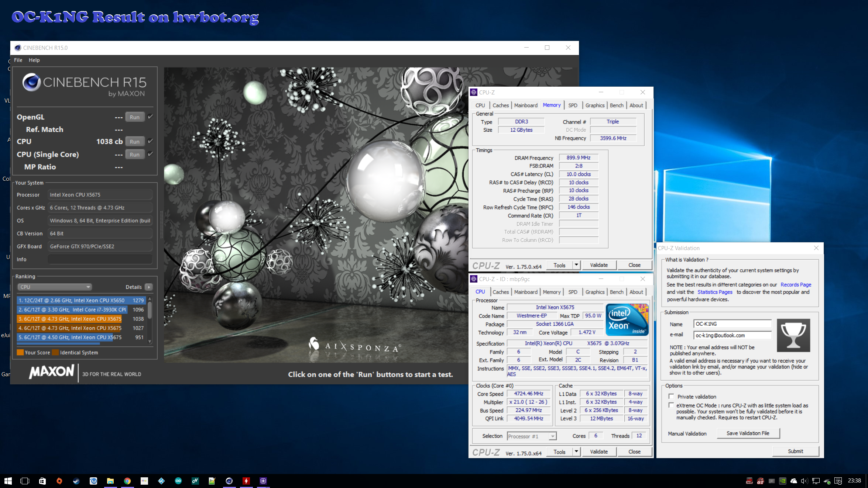Screen dimensions: 868x488
Task: Open OneDrive cloud tray icon
Action: coord(794,481)
